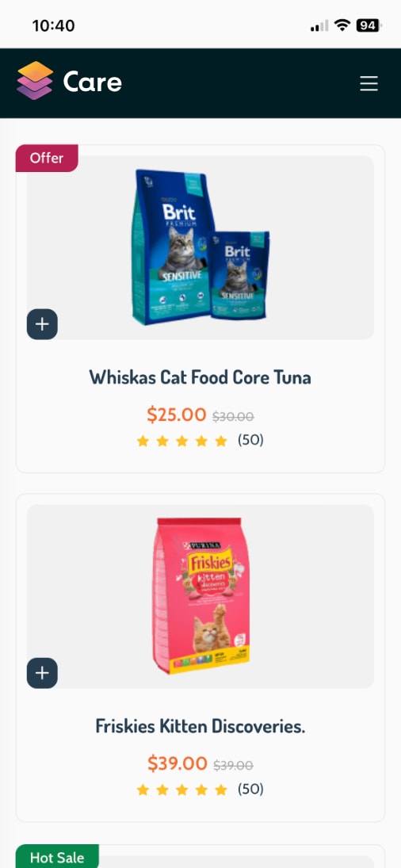Click the fifth star under Friskies product
Image resolution: width=401 pixels, height=868 pixels.
(x=220, y=790)
